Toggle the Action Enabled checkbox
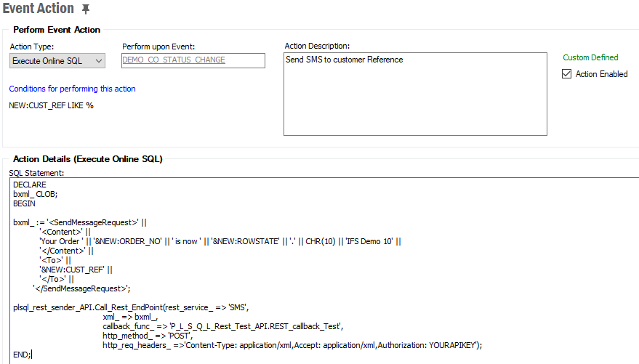639x364 pixels. coord(567,74)
